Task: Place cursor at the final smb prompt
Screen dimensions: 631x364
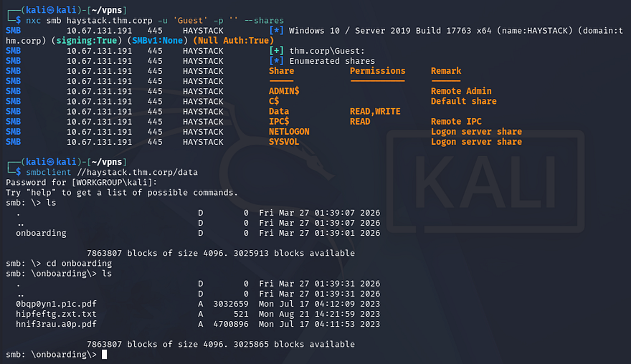Action: click(x=105, y=355)
